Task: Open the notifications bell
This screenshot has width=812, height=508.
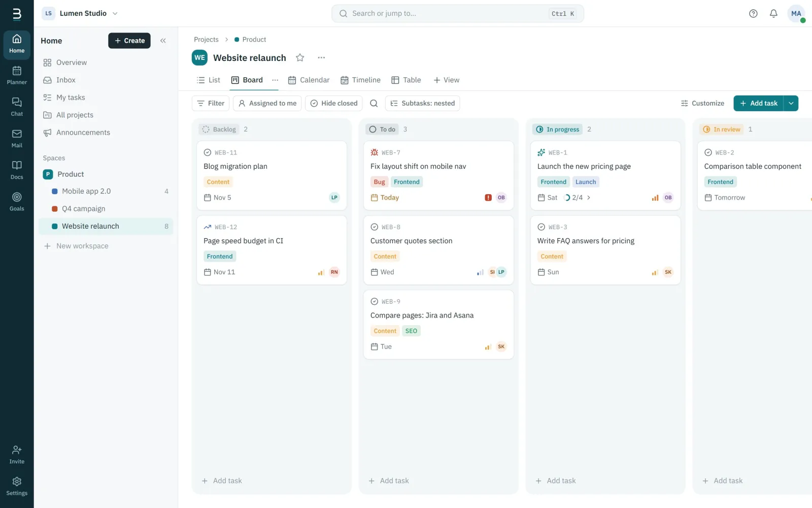Action: click(773, 14)
